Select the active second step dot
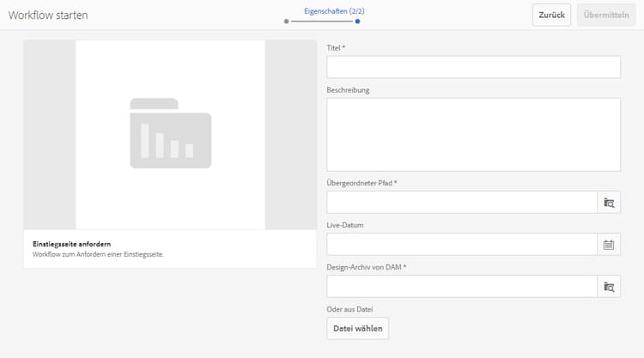The width and height of the screenshot is (644, 358). point(358,21)
